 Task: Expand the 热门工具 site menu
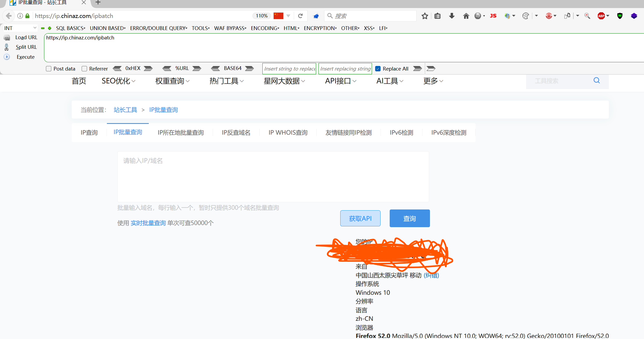(x=227, y=81)
